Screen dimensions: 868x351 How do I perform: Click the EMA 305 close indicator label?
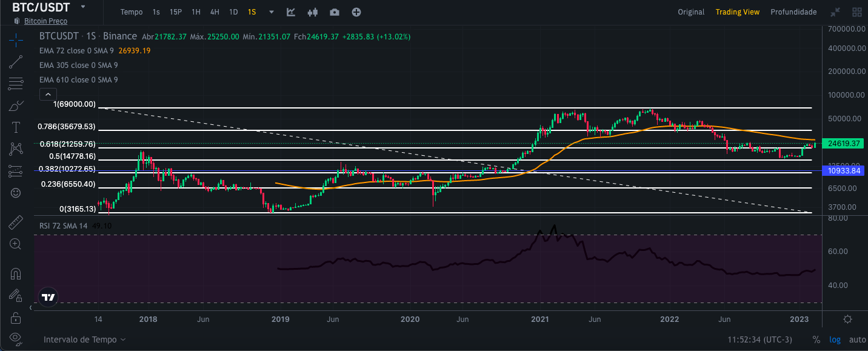point(78,65)
